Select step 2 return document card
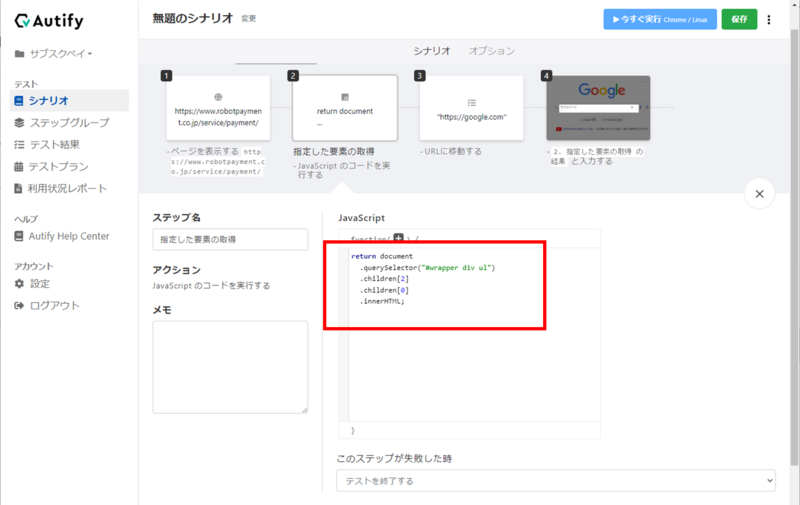The width and height of the screenshot is (800, 505). coord(345,108)
